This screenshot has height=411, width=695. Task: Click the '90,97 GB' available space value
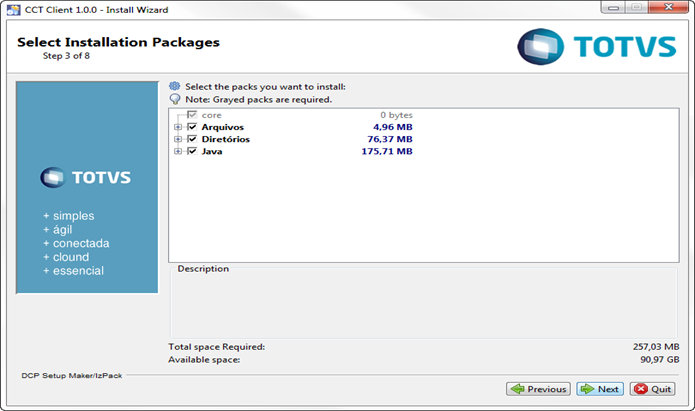click(660, 360)
